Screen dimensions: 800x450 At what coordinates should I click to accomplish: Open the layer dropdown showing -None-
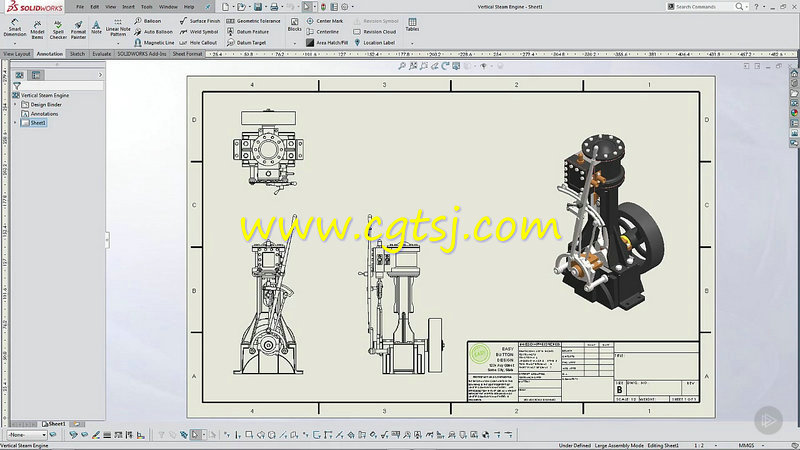(28, 435)
